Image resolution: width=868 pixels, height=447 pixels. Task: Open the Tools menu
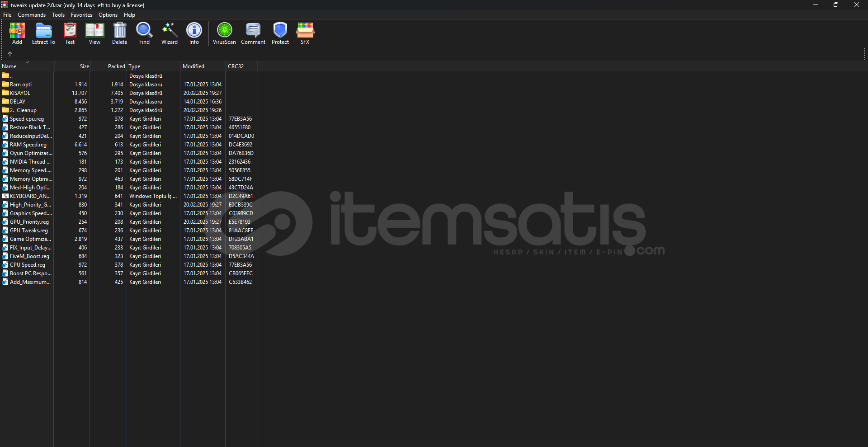[58, 15]
